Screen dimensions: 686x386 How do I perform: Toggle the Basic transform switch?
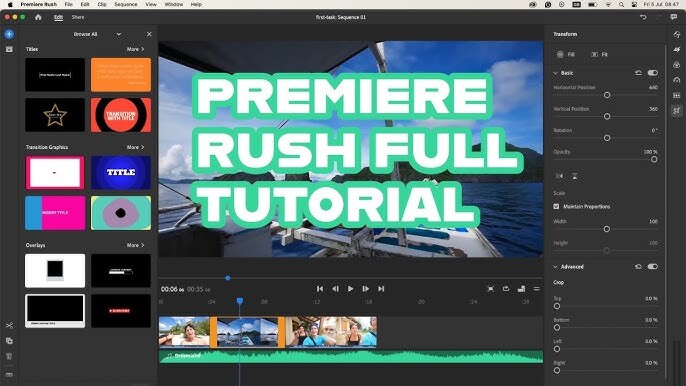[652, 73]
